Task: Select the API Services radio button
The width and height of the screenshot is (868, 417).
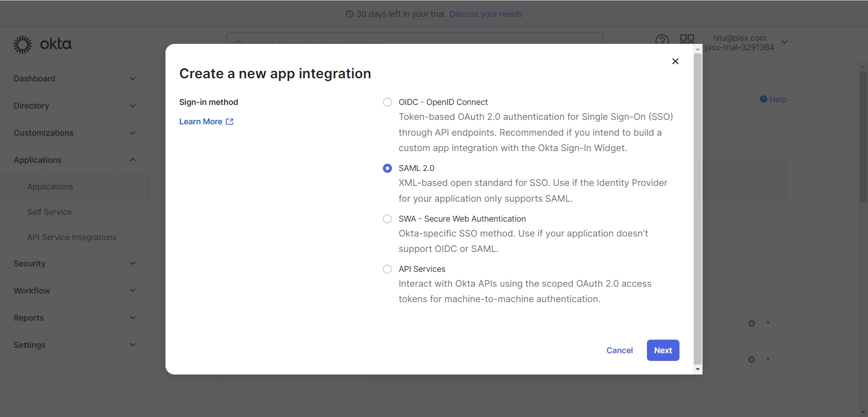Action: (x=387, y=269)
